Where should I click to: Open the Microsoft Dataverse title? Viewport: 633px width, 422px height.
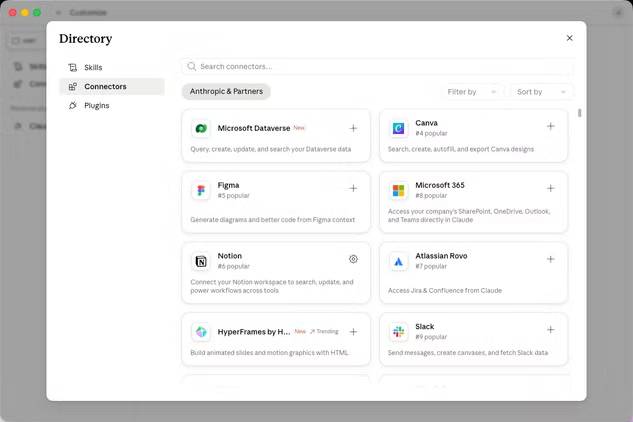(x=254, y=128)
